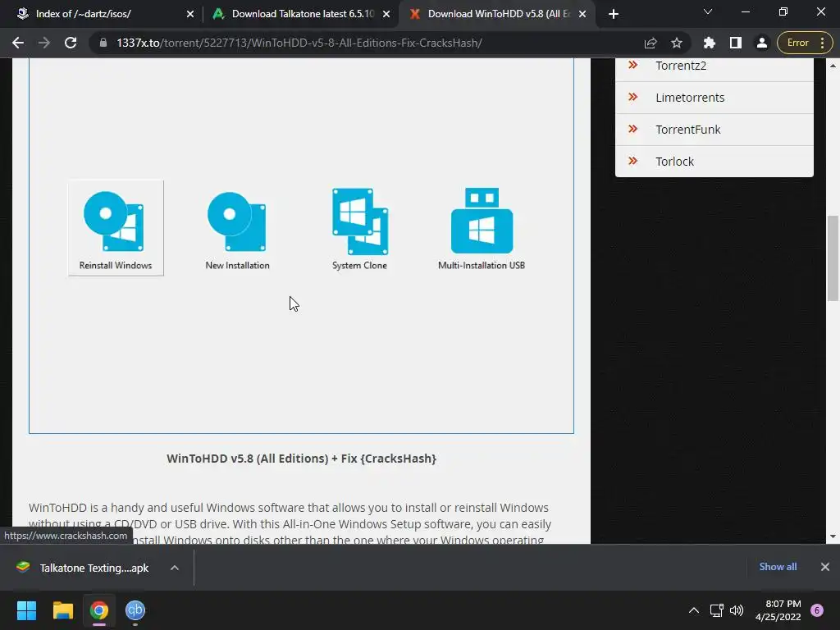Click the New Installation disc icon

click(x=237, y=221)
